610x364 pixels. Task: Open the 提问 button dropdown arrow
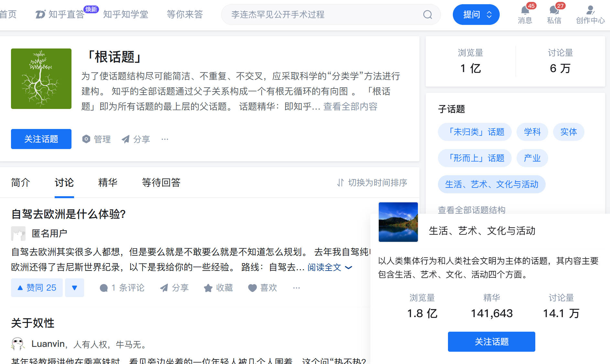[x=489, y=14]
